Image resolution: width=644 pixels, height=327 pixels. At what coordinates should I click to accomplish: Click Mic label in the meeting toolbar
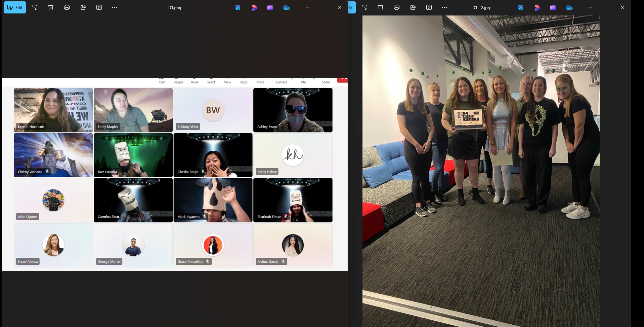click(x=304, y=82)
